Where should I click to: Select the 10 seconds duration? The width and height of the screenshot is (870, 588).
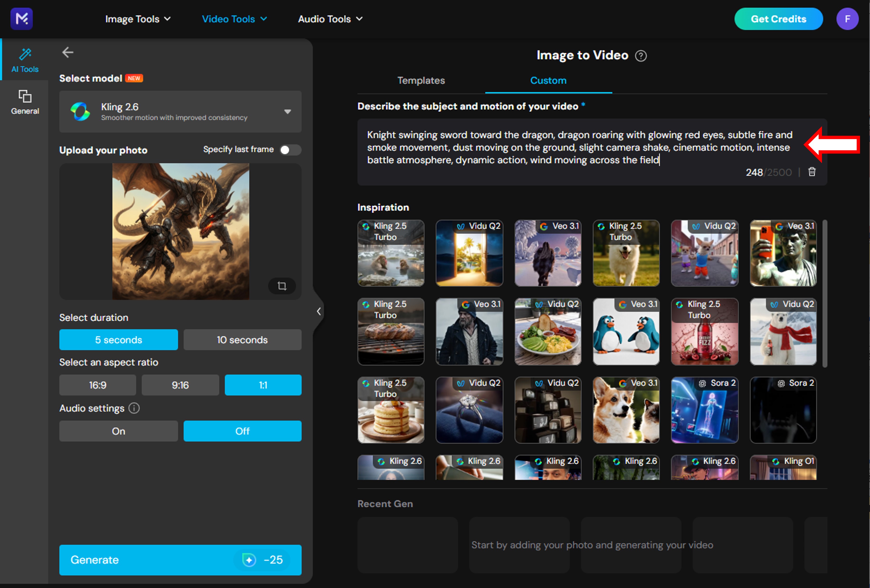242,340
